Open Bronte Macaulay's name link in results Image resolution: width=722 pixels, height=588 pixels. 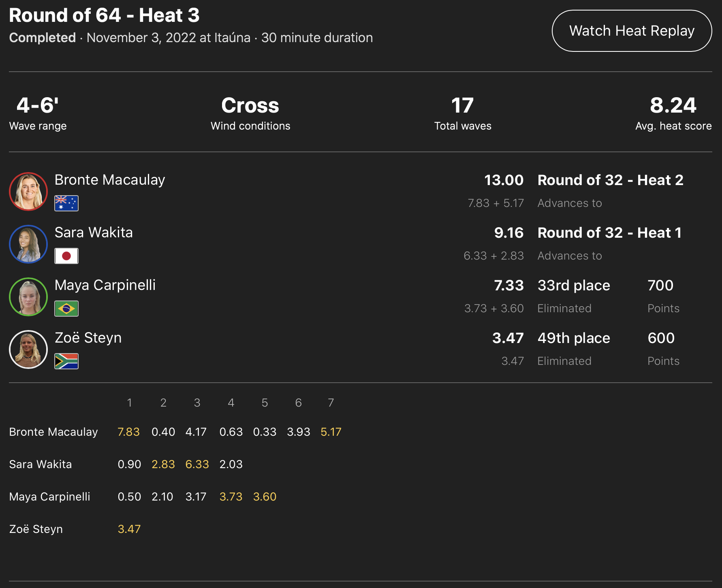pos(110,180)
